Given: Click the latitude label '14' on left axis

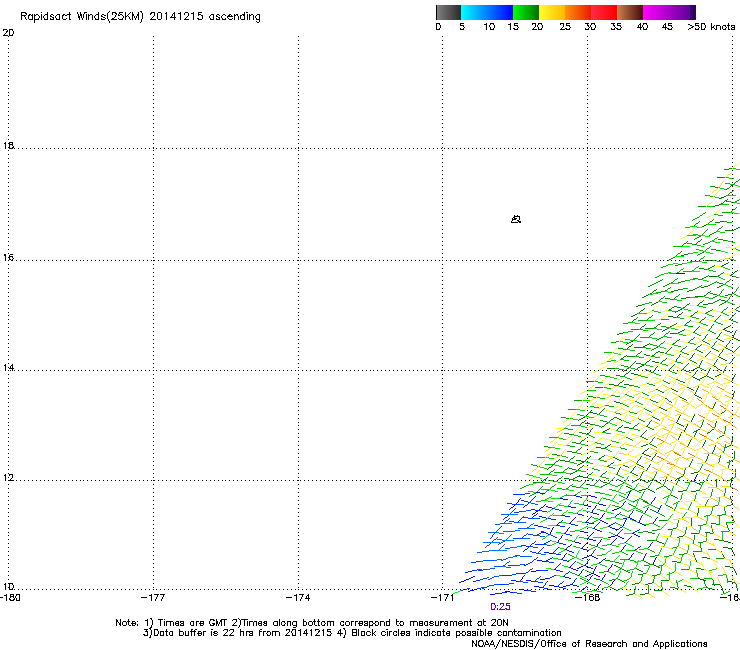Looking at the screenshot, I should pyautogui.click(x=8, y=367).
